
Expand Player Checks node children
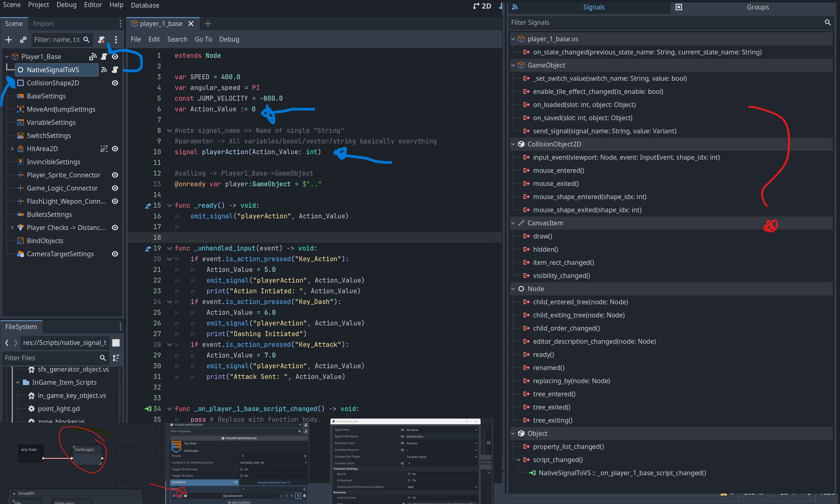pos(12,227)
